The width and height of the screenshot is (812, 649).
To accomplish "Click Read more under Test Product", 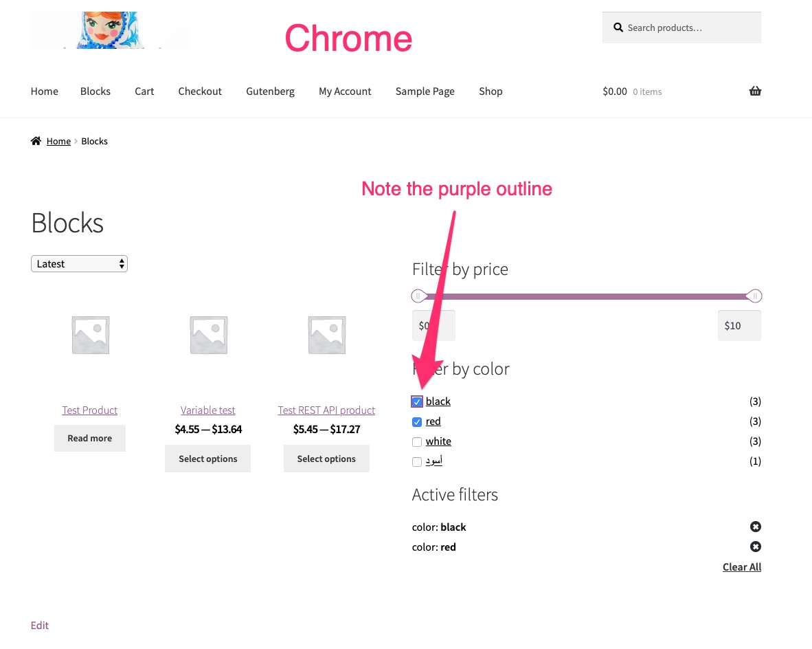I will click(x=89, y=438).
